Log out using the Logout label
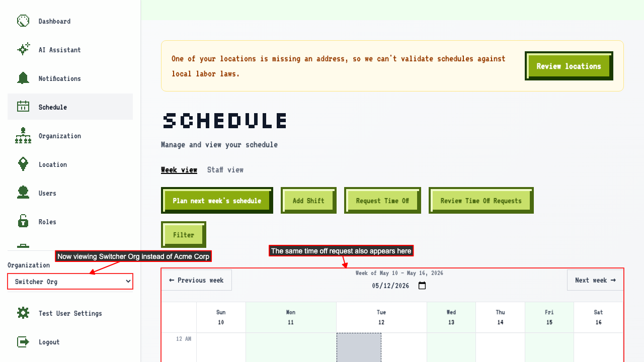644x362 pixels. (x=49, y=342)
